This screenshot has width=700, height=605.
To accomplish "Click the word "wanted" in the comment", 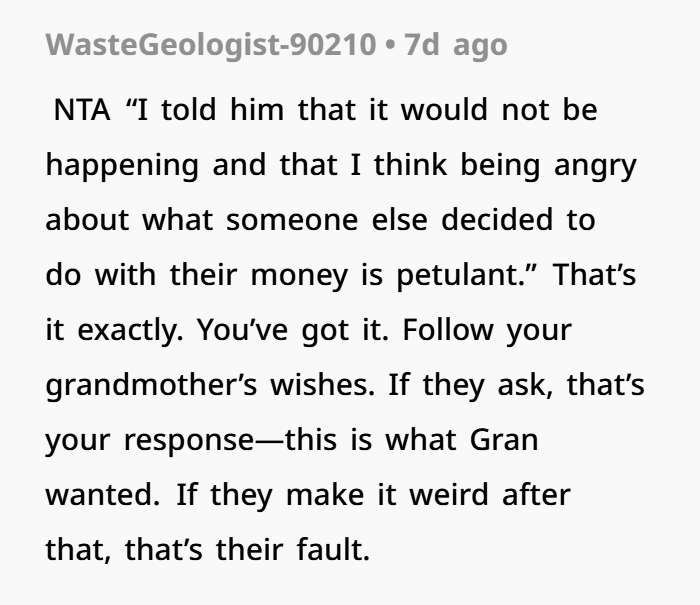I will 103,495.
